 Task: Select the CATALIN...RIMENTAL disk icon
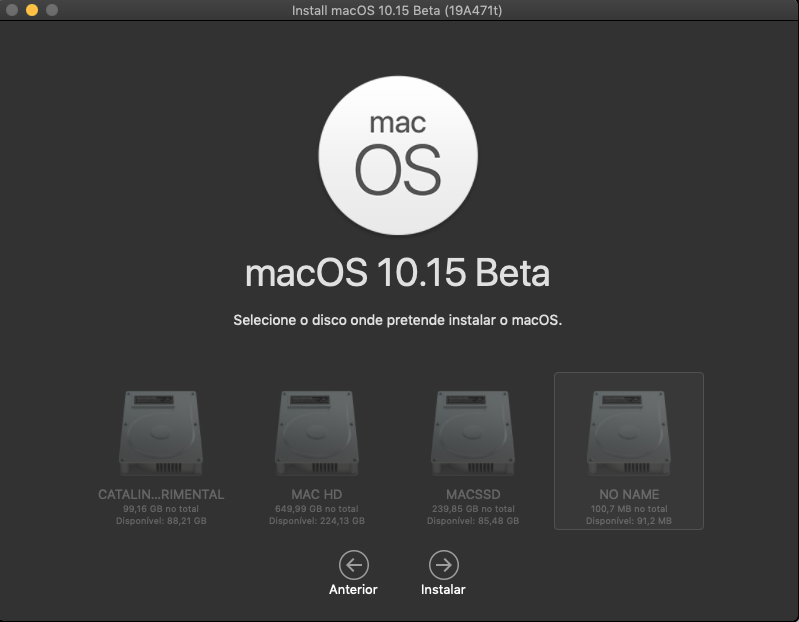pyautogui.click(x=161, y=434)
